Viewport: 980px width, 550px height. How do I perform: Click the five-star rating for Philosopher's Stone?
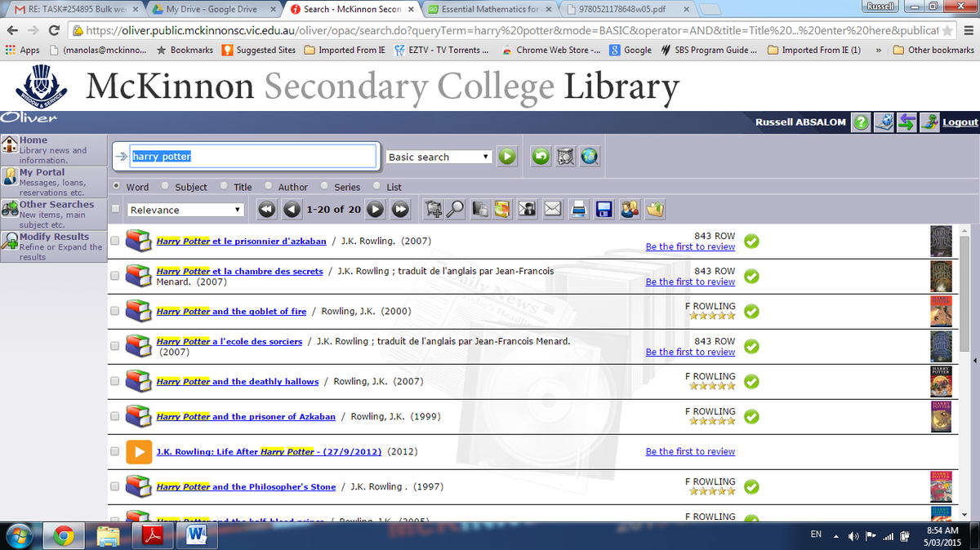pyautogui.click(x=711, y=491)
